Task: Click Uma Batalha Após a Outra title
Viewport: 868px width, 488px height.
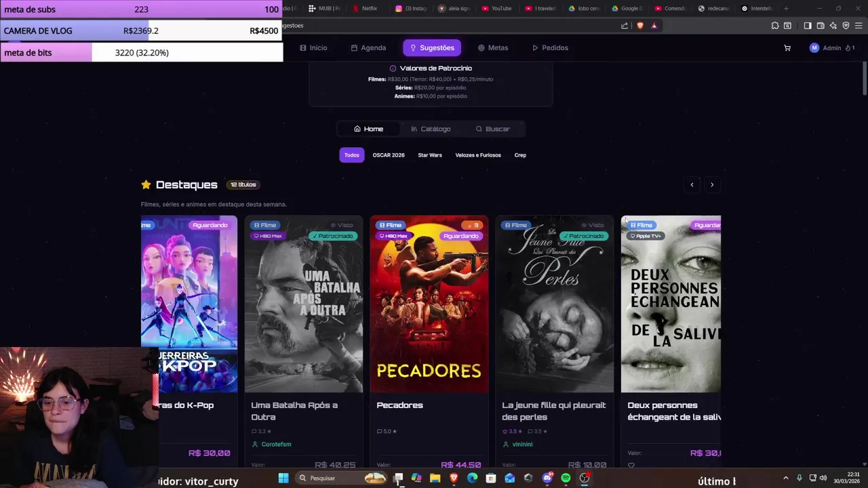Action: [x=294, y=411]
